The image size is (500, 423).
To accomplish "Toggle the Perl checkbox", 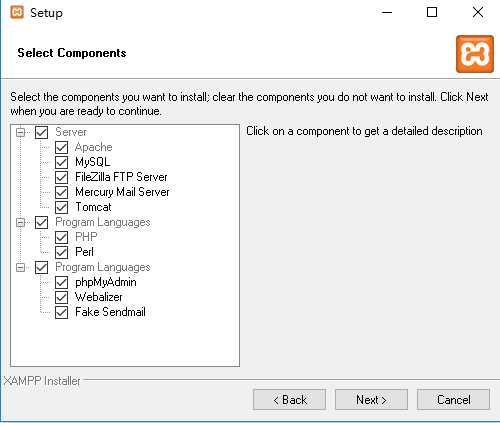I will pos(61,252).
